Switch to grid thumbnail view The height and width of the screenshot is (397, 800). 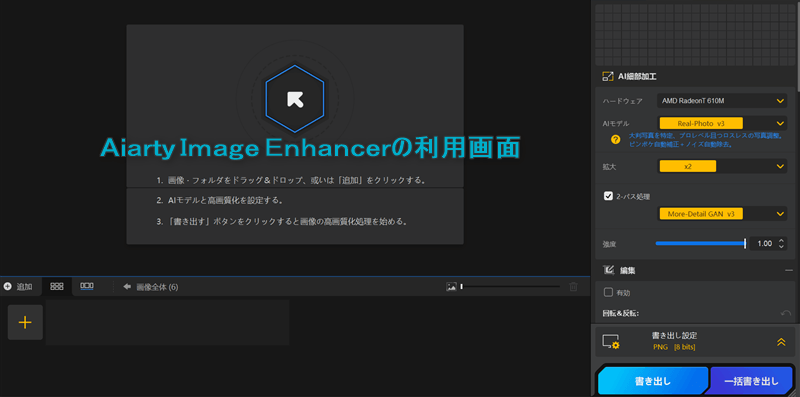pyautogui.click(x=57, y=287)
